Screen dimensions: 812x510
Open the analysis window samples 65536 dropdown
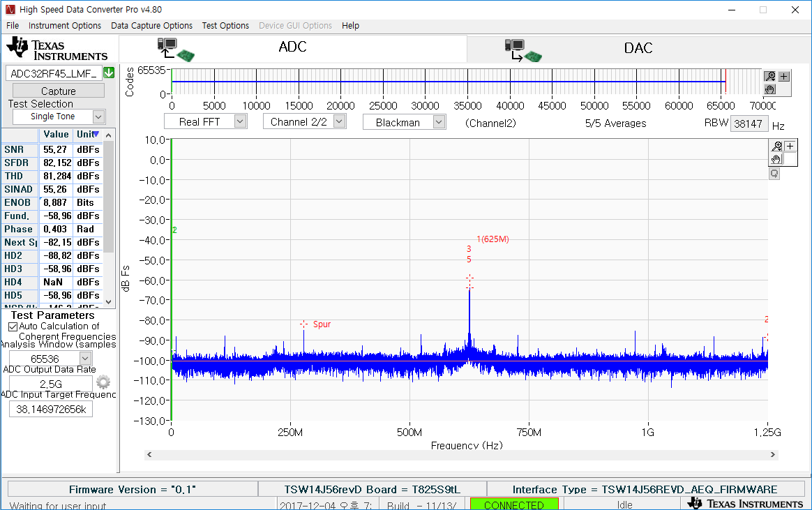tap(85, 359)
